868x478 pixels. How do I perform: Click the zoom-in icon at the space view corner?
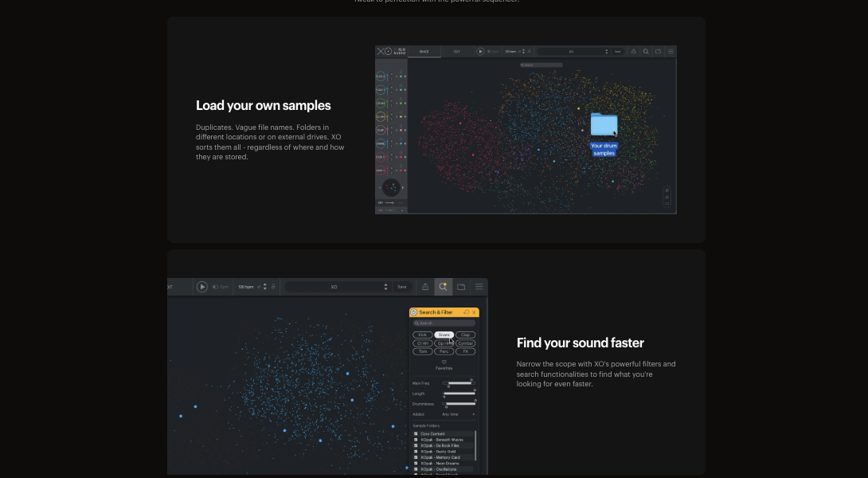[667, 190]
